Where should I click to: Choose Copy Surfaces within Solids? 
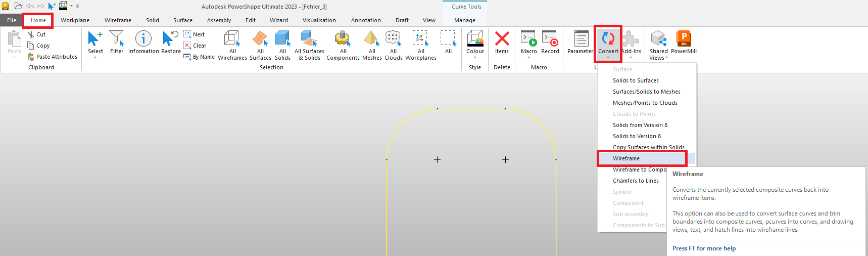tap(647, 147)
